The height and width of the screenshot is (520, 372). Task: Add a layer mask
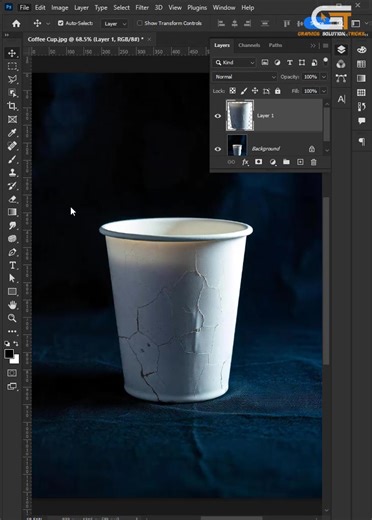[x=258, y=162]
